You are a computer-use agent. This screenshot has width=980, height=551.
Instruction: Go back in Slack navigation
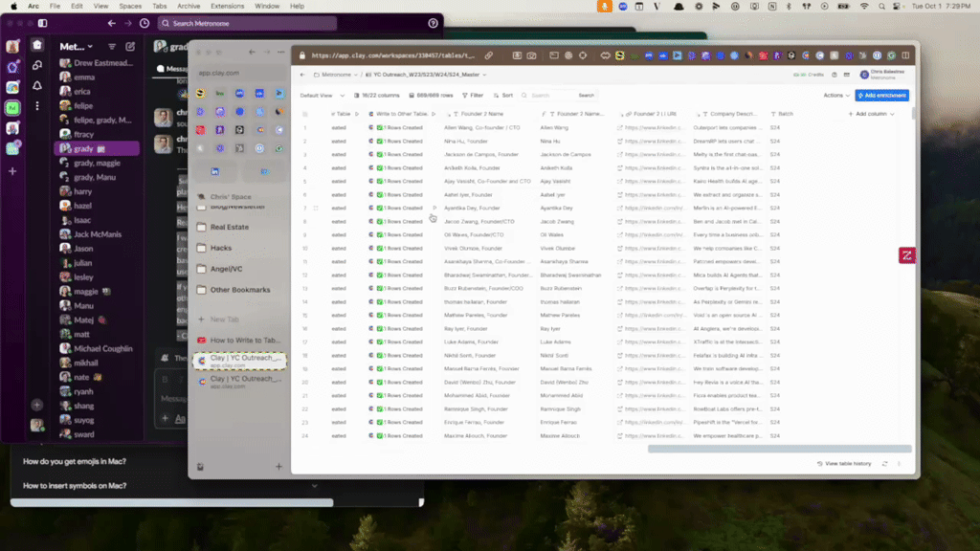112,23
